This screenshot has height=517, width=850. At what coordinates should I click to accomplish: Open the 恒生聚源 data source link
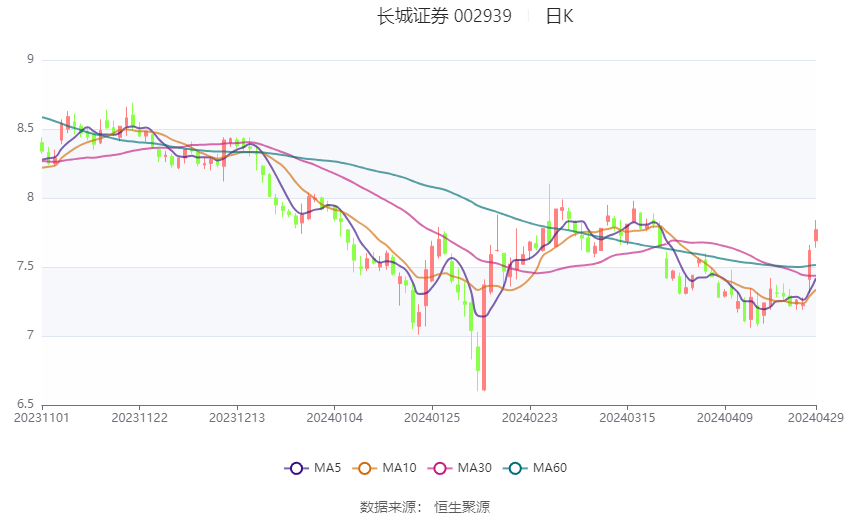(462, 507)
